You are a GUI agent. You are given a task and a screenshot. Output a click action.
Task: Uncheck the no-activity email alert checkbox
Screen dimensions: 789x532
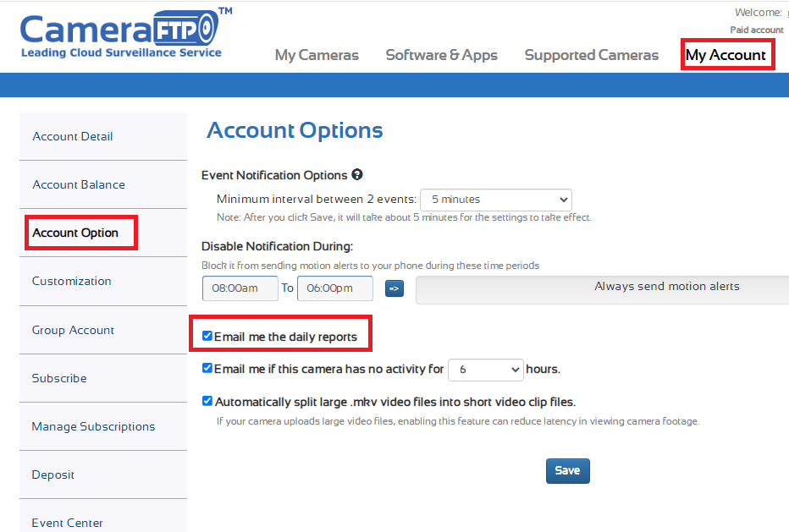(207, 369)
